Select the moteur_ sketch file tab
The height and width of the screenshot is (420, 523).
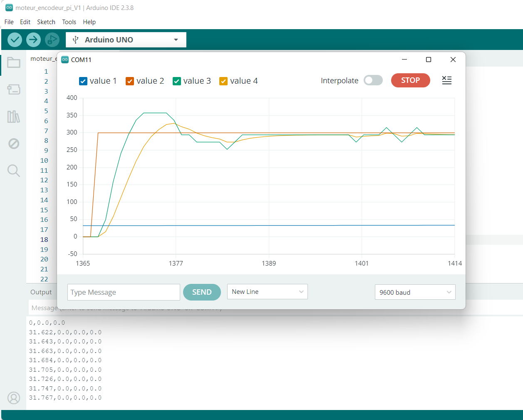(43, 59)
